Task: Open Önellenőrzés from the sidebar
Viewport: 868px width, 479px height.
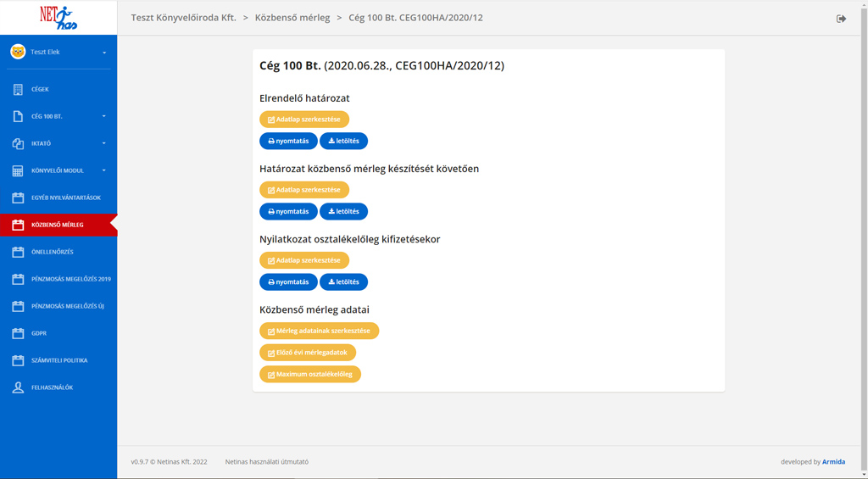Action: click(52, 252)
